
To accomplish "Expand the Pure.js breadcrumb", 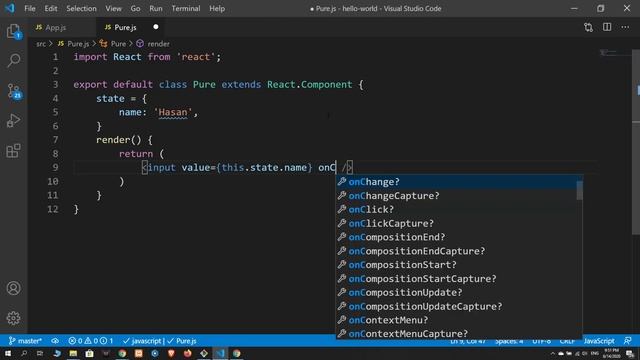I will [73, 44].
